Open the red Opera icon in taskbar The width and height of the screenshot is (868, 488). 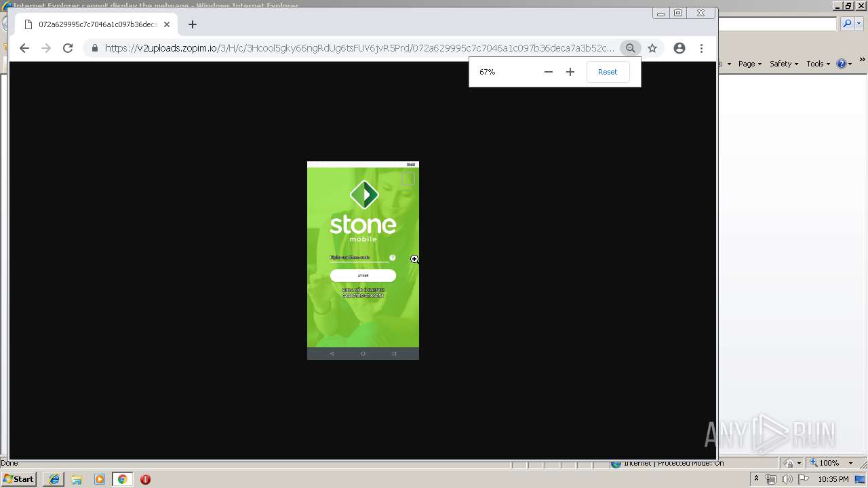145,479
